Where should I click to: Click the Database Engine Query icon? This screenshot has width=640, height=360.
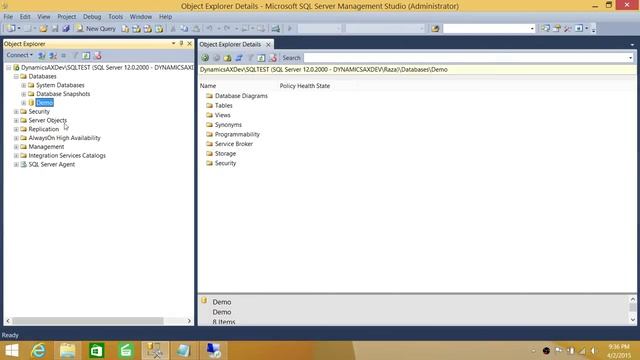coord(125,29)
